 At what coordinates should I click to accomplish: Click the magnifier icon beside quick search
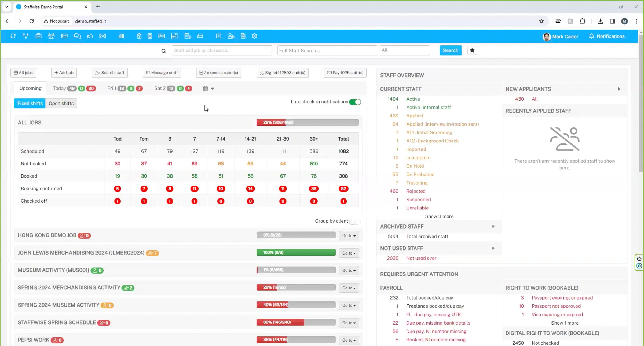click(164, 51)
